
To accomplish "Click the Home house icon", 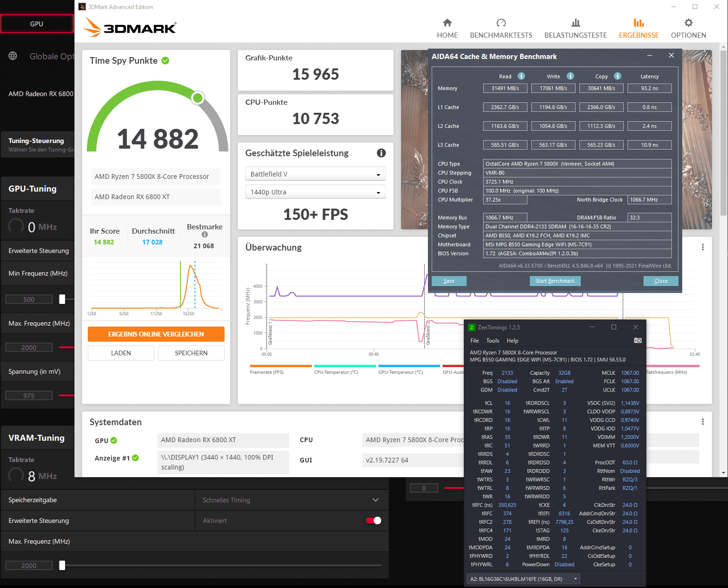I will [447, 23].
